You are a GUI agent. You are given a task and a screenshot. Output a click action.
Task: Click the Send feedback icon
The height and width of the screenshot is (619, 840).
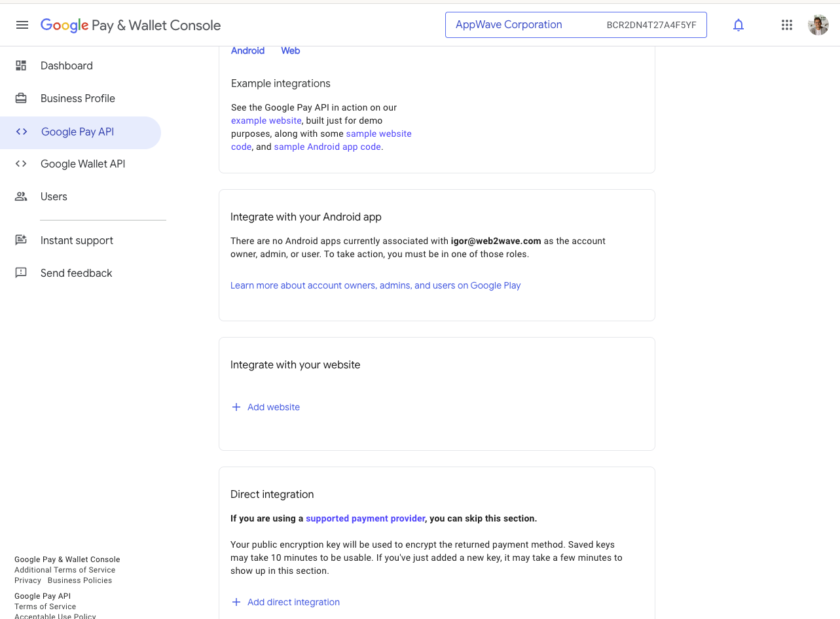[x=21, y=273]
